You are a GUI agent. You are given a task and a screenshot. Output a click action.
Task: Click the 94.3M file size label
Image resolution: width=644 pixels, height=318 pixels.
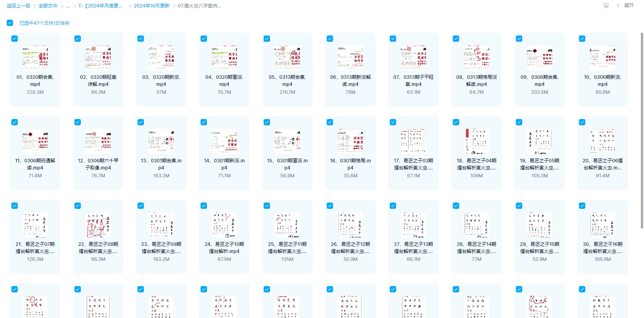[x=98, y=92]
